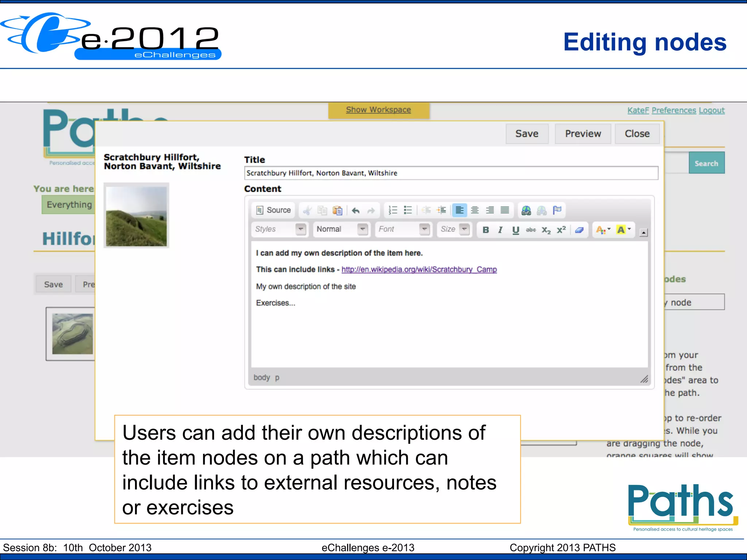Click the Remove Format eraser icon
This screenshot has width=747, height=560.
pyautogui.click(x=579, y=230)
